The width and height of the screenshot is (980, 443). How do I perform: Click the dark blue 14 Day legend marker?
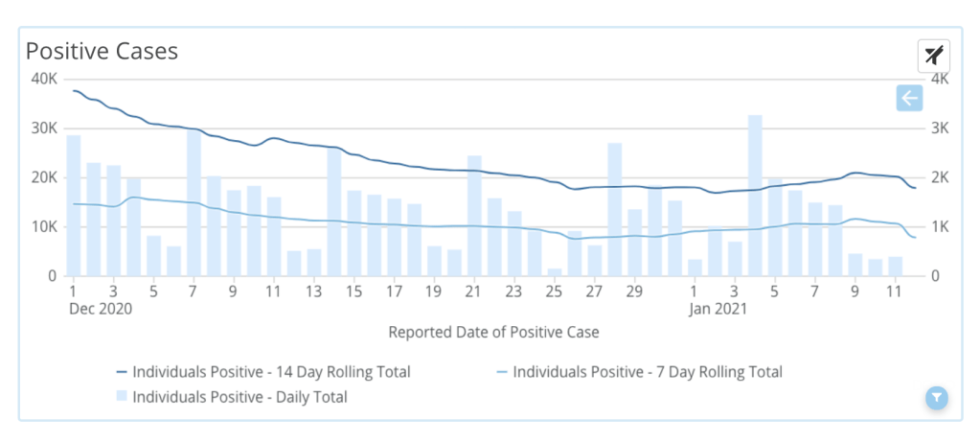click(122, 372)
